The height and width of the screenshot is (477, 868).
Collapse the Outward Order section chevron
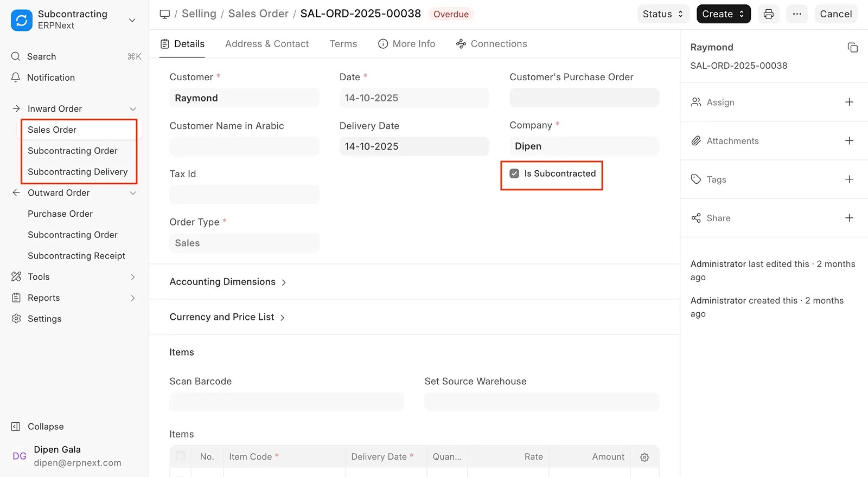tap(133, 193)
